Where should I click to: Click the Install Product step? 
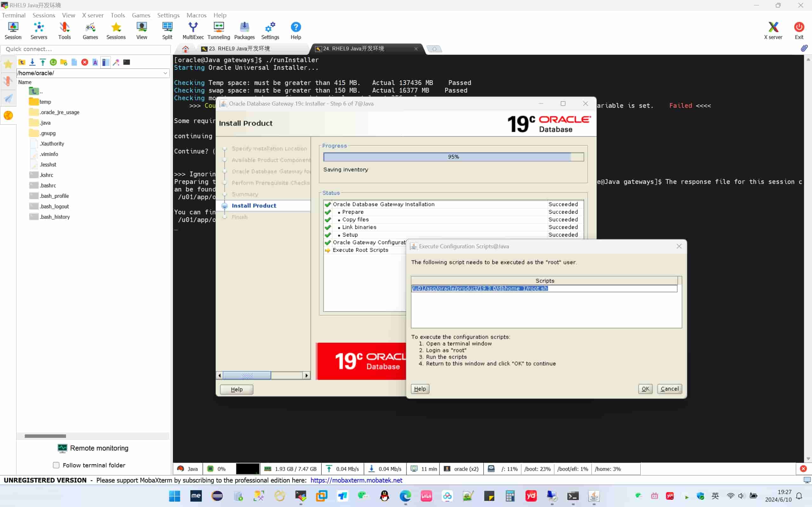pyautogui.click(x=254, y=205)
